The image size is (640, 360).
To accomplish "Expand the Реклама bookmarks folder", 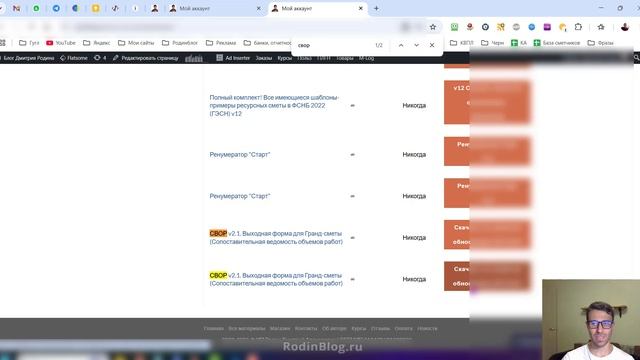I will coord(222,43).
